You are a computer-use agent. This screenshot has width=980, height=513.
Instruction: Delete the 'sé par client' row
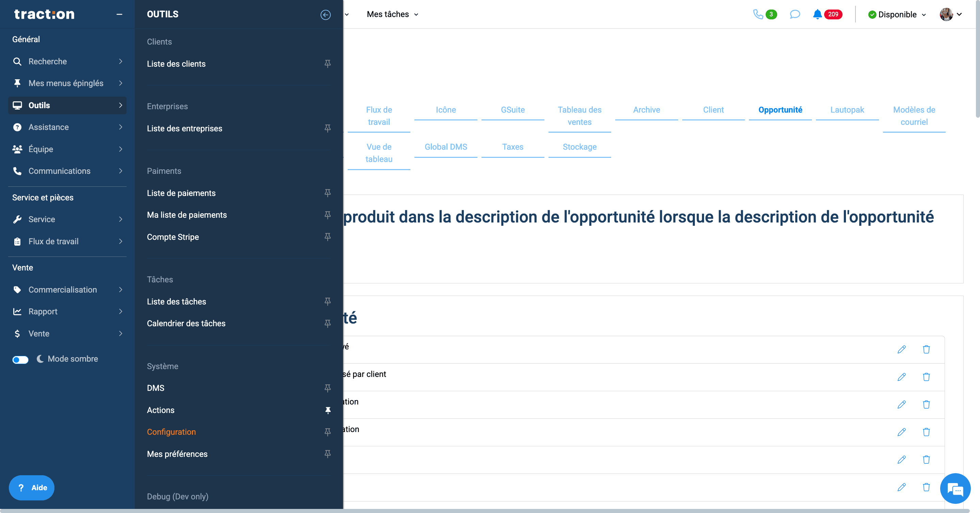pyautogui.click(x=926, y=377)
